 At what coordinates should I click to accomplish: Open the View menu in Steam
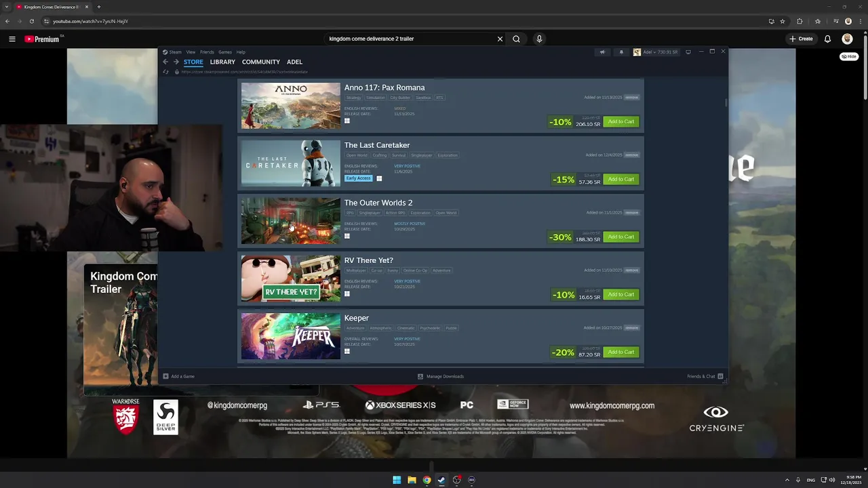[191, 52]
